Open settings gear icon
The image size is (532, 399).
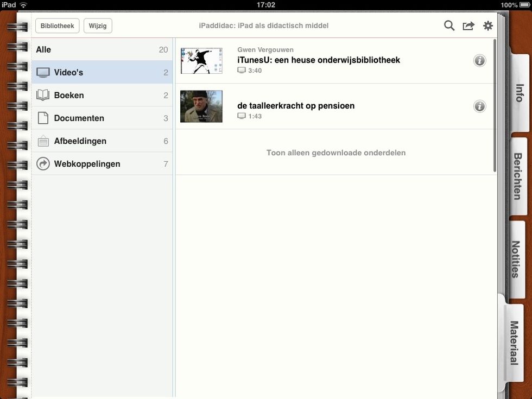488,26
